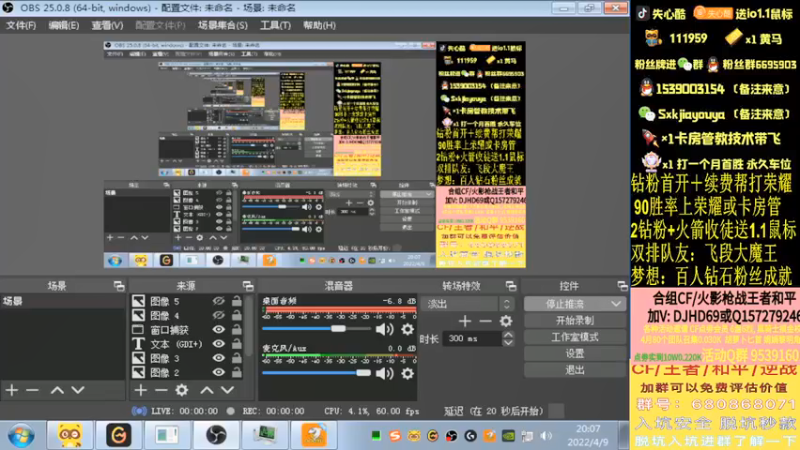Undock the 来源 panel with its float icon
The width and height of the screenshot is (800, 450).
pos(248,286)
